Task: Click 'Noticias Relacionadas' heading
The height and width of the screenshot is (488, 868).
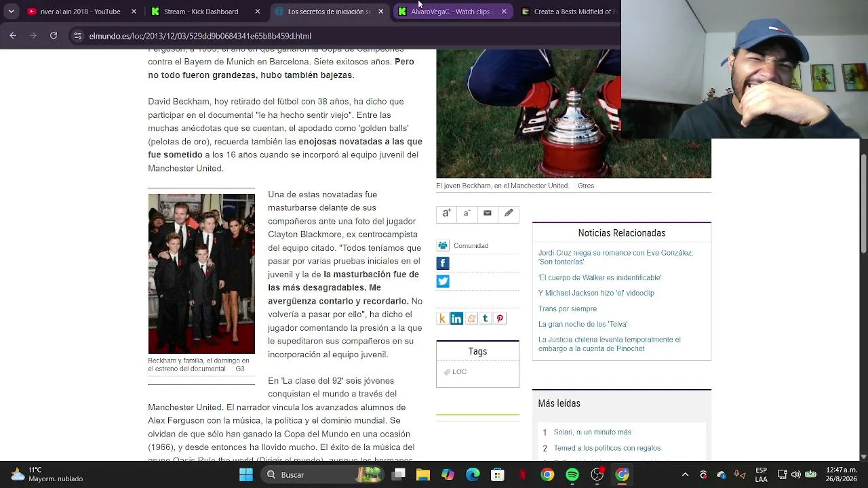Action: (x=622, y=232)
